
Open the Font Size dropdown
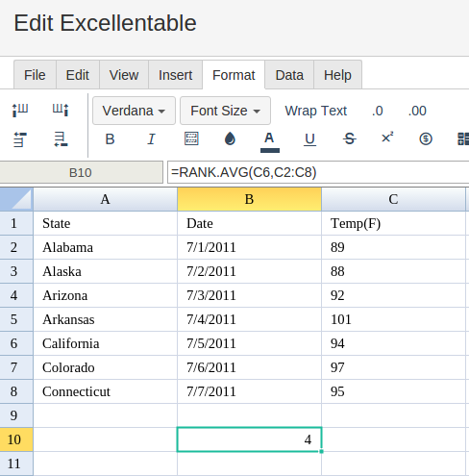pos(225,111)
